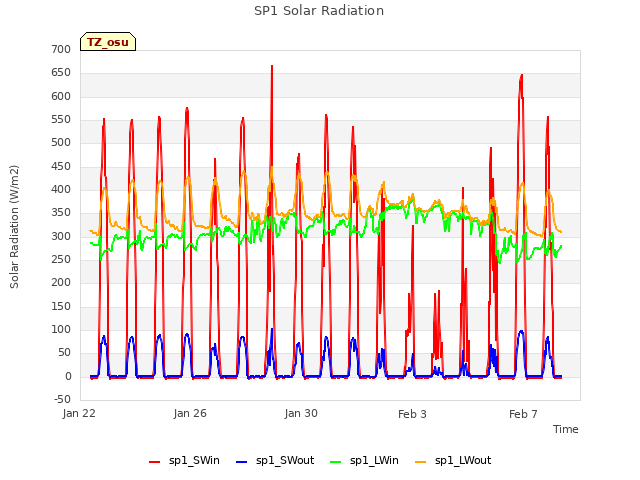The image size is (640, 480).
Task: Click the TZ_osu annotation label
Action: (108, 42)
